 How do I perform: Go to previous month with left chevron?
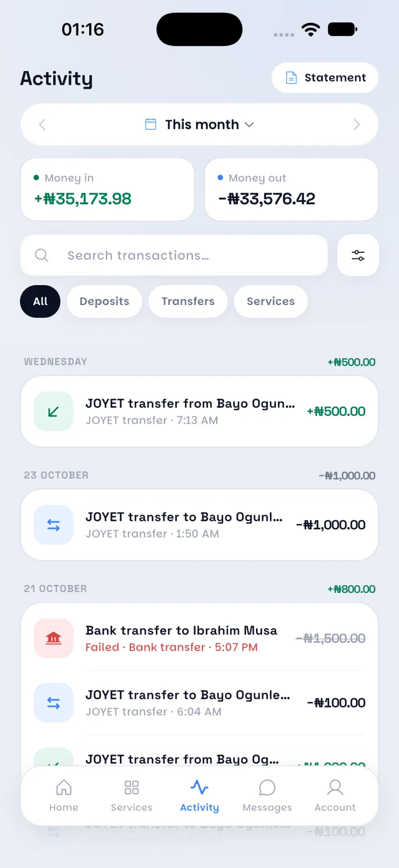pos(42,125)
